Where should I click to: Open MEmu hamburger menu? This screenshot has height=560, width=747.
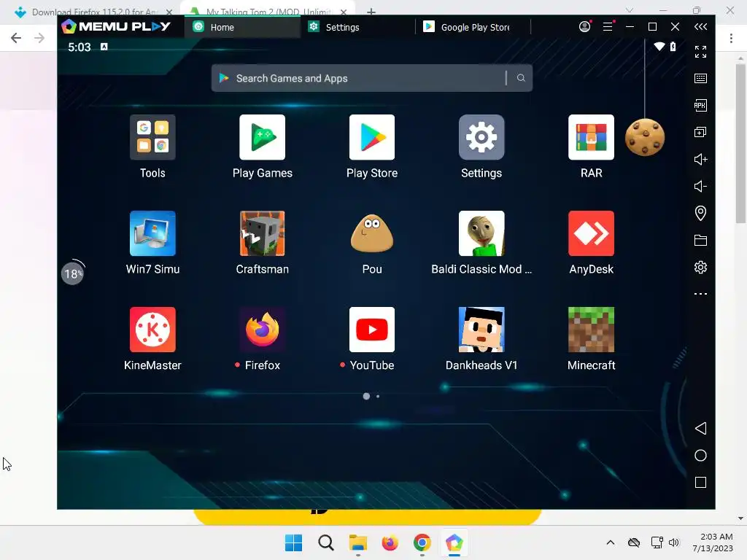(x=608, y=27)
